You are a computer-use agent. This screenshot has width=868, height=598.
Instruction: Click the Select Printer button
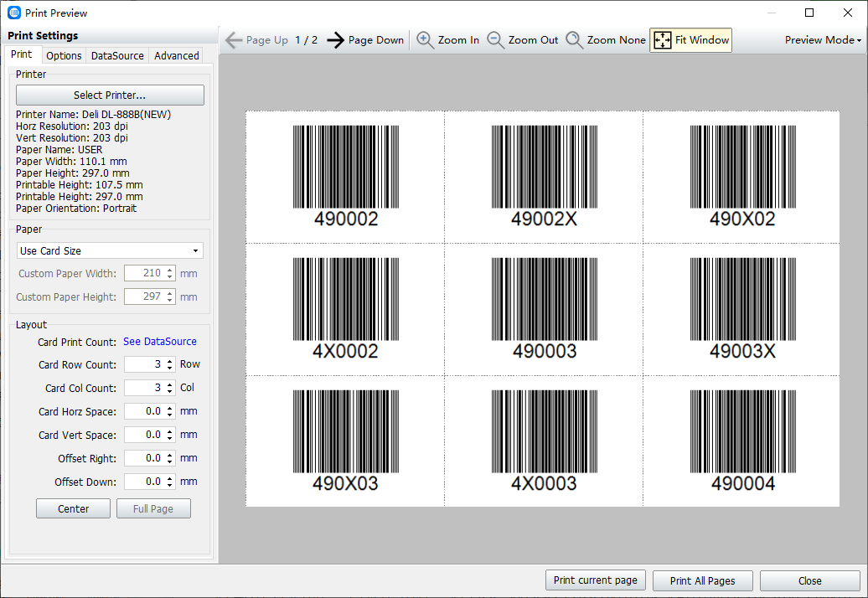click(110, 95)
